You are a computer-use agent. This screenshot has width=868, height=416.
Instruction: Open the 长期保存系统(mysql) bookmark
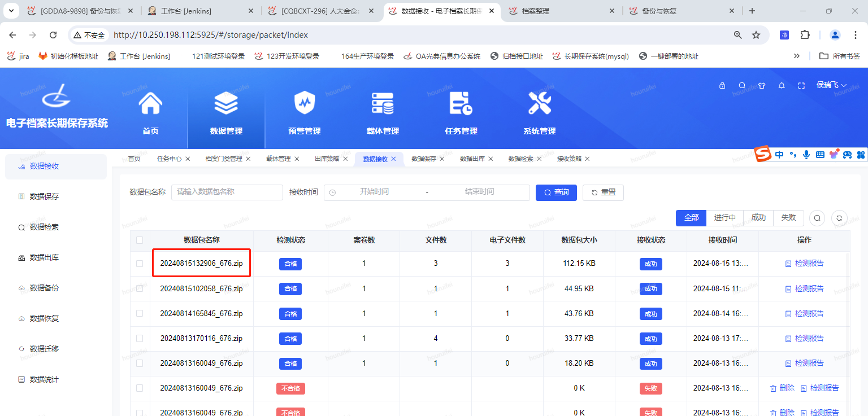[591, 56]
